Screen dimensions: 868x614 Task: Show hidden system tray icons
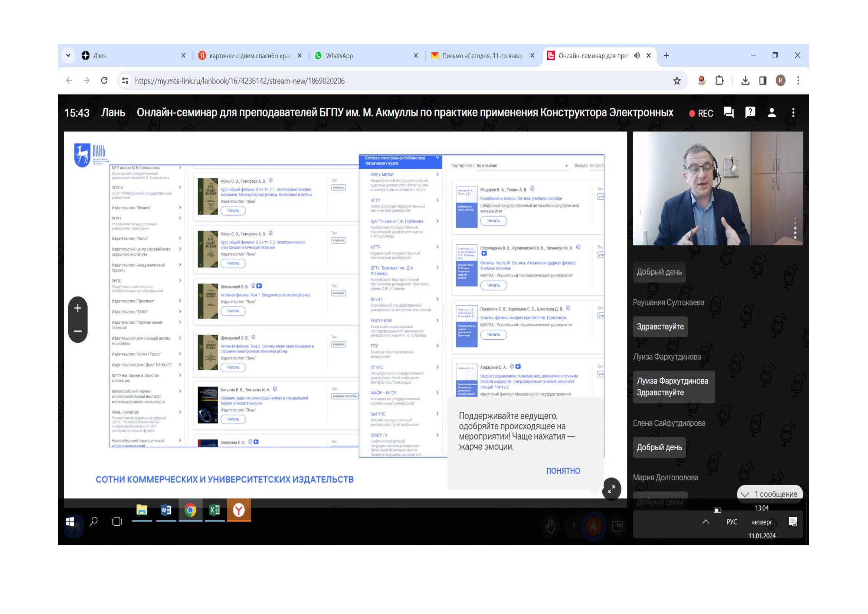(x=705, y=522)
